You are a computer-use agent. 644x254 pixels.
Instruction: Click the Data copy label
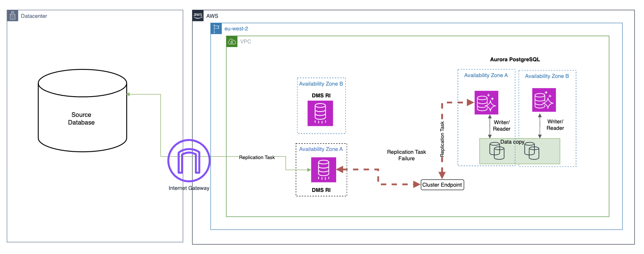point(512,142)
